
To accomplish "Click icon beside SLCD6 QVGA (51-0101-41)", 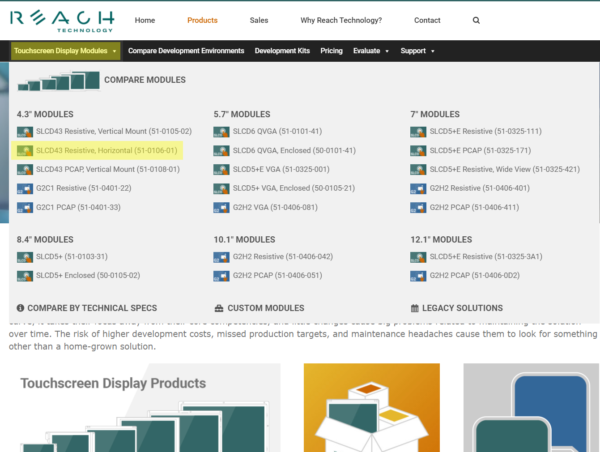I will tap(222, 132).
